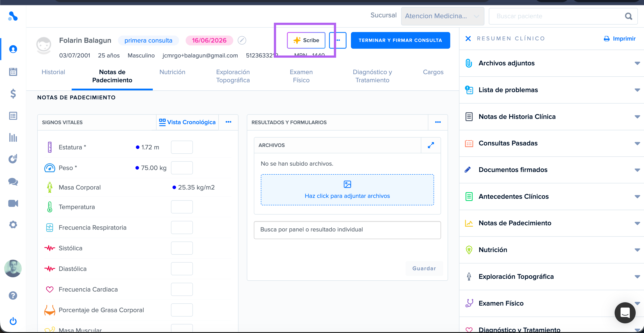This screenshot has height=333, width=644.
Task: Switch to the Nutrición tab
Action: coord(172,72)
